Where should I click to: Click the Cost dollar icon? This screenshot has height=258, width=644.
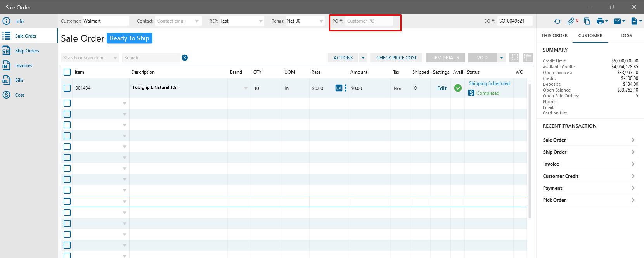pyautogui.click(x=6, y=95)
